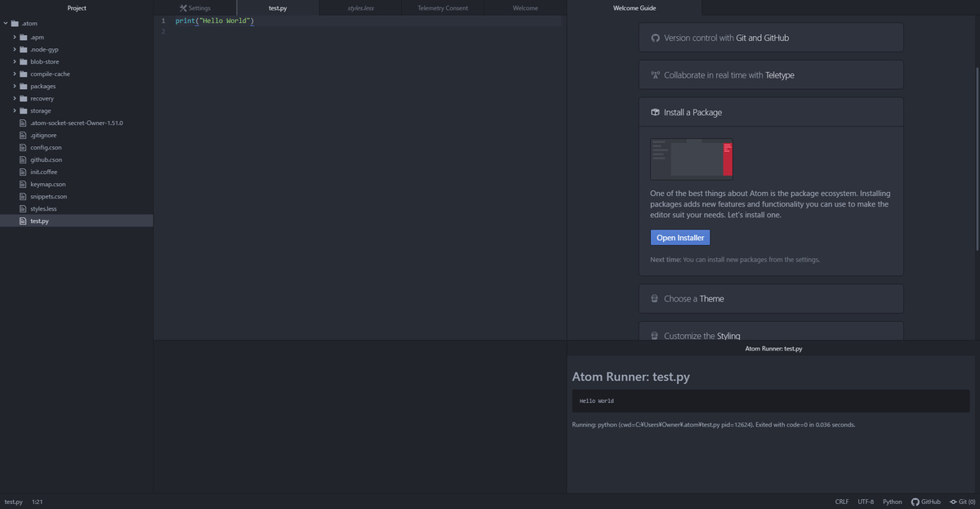Click test.py file name in status bar

click(13, 502)
